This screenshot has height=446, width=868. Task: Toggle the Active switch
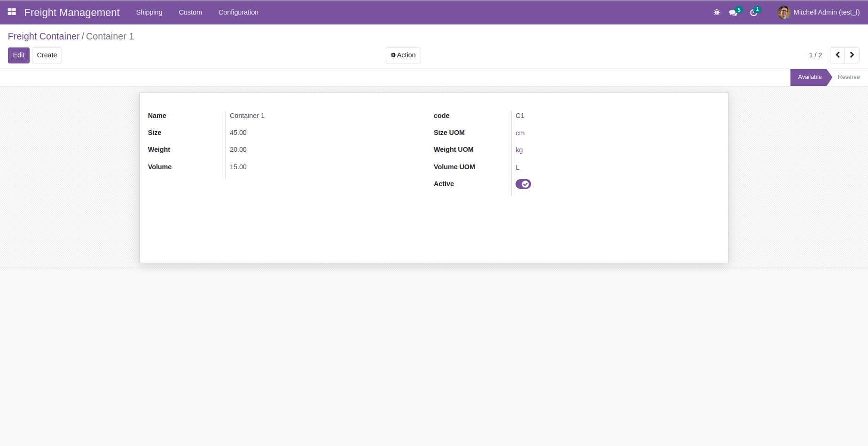pos(523,184)
